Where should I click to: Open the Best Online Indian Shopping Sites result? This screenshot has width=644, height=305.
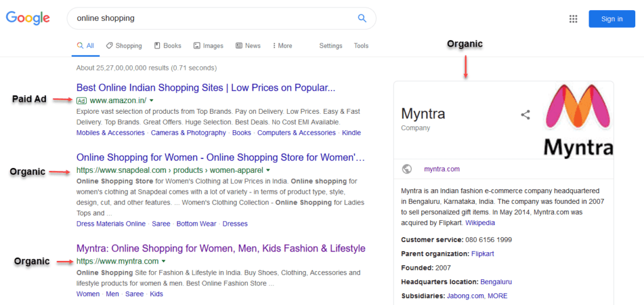[x=206, y=87]
